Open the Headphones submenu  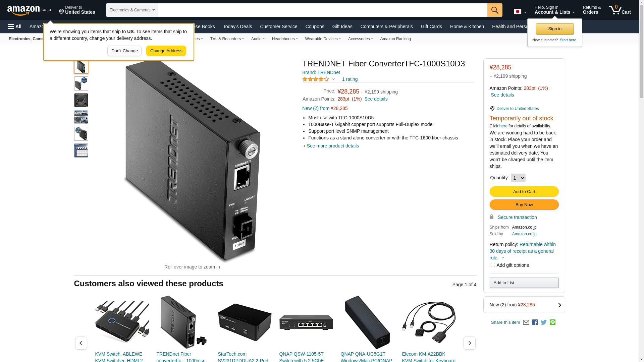click(x=285, y=39)
